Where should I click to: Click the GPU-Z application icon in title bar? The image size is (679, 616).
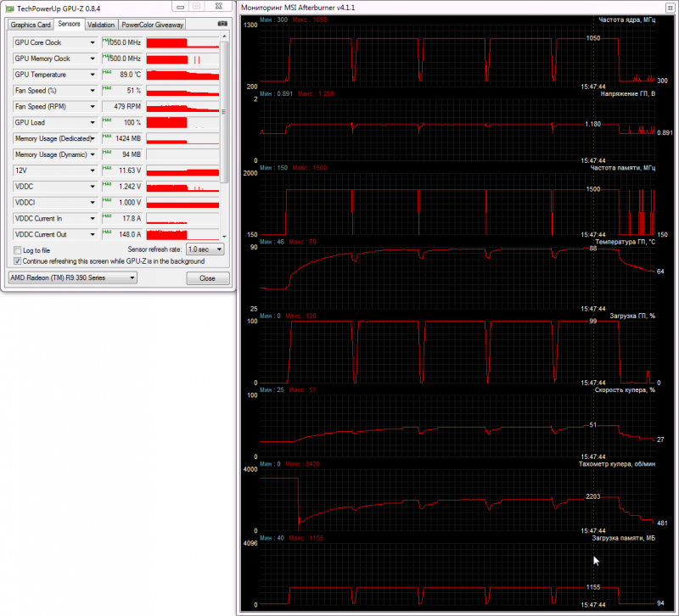coord(9,8)
